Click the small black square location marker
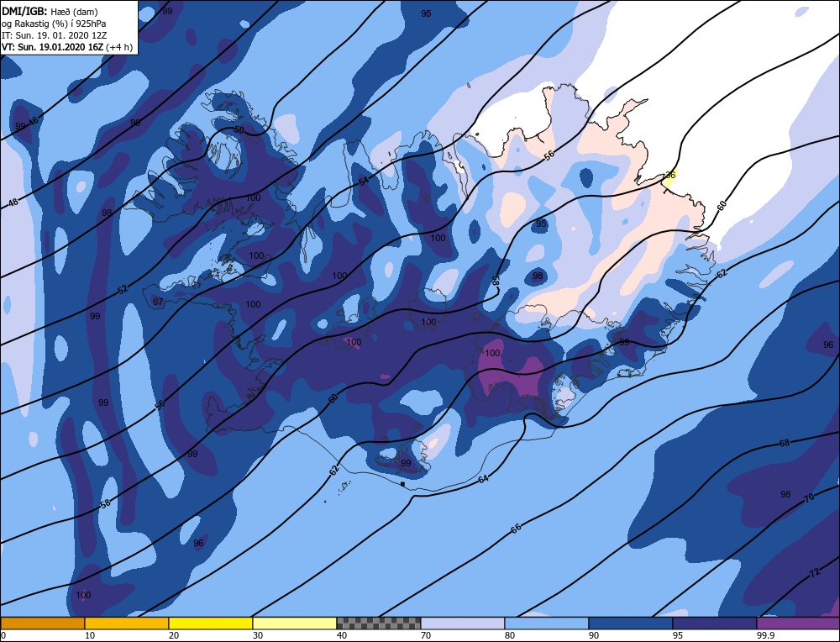The width and height of the screenshot is (840, 642). click(x=402, y=484)
